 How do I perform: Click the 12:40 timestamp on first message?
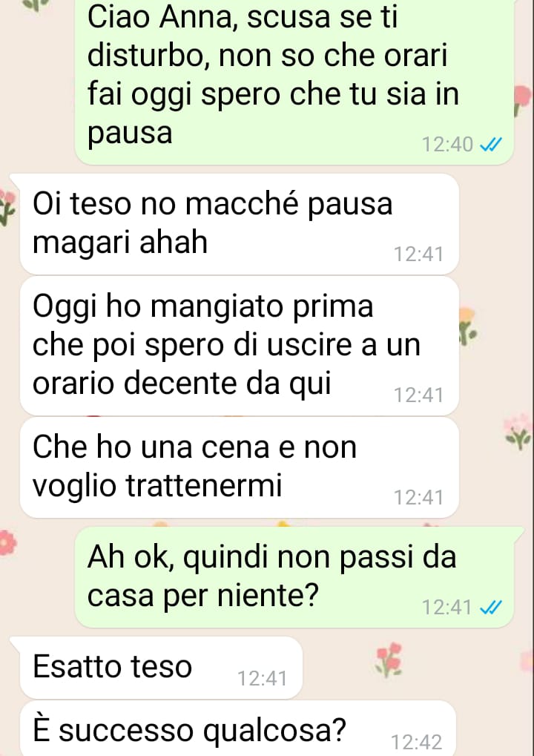[x=447, y=144]
